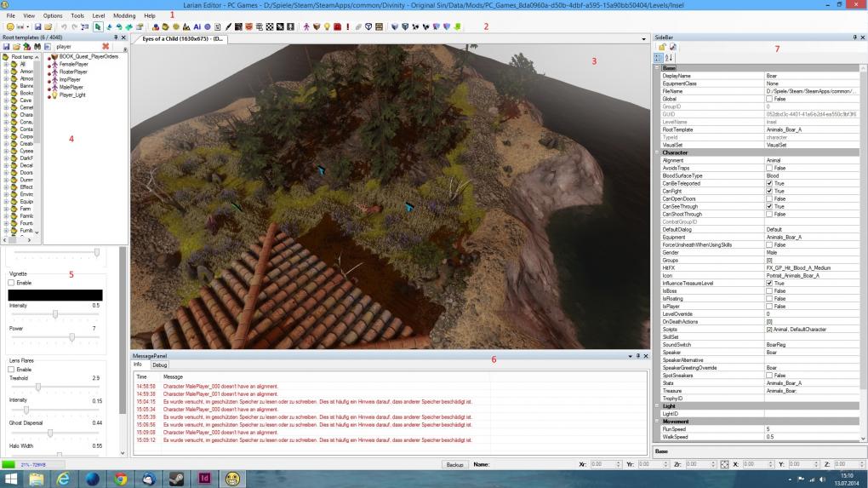Image resolution: width=868 pixels, height=488 pixels.
Task: Toggle the CanOpenDoors checkbox
Action: pos(769,198)
